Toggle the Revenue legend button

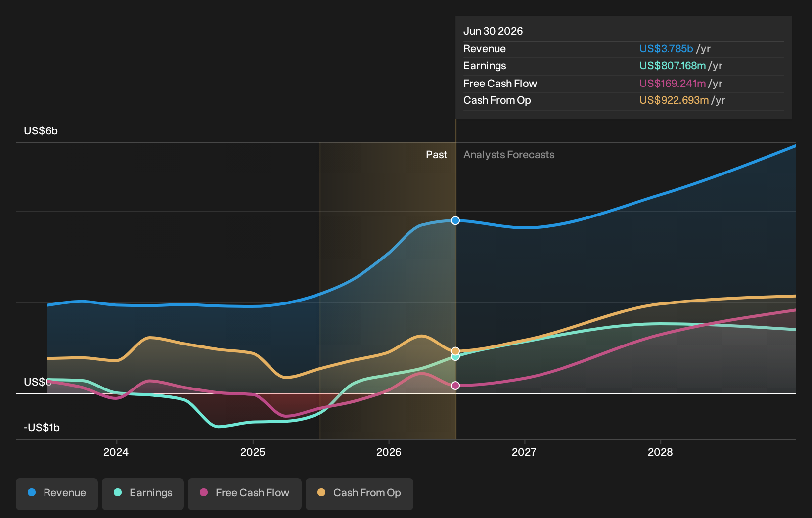click(x=57, y=494)
